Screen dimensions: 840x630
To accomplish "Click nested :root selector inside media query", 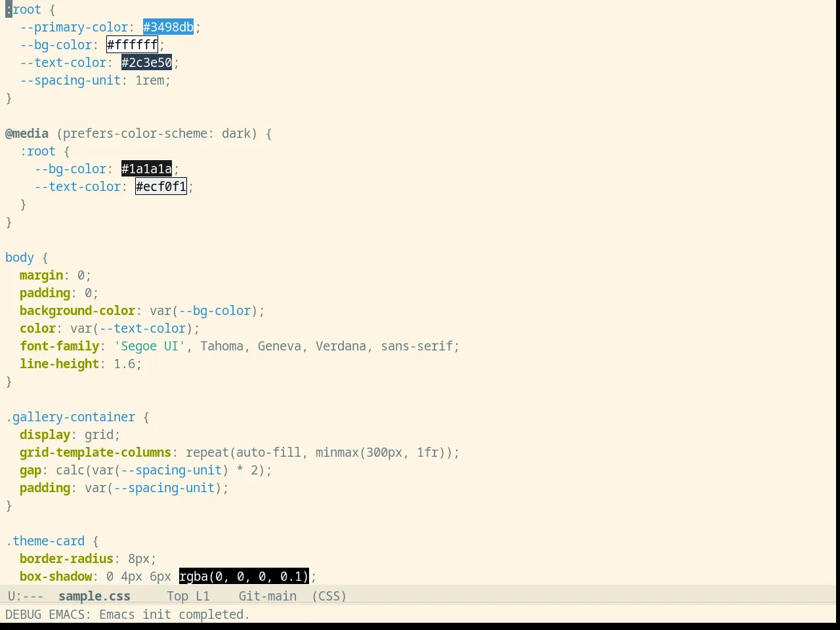I will tap(38, 151).
